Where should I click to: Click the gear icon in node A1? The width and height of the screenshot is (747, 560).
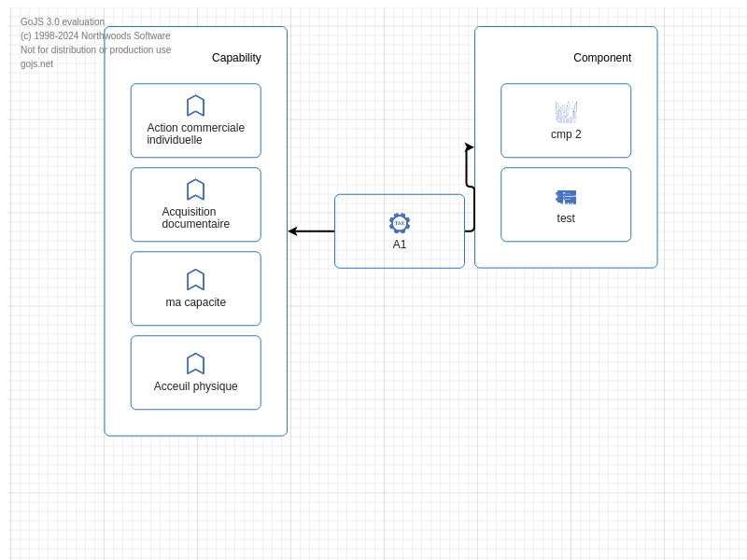(400, 223)
